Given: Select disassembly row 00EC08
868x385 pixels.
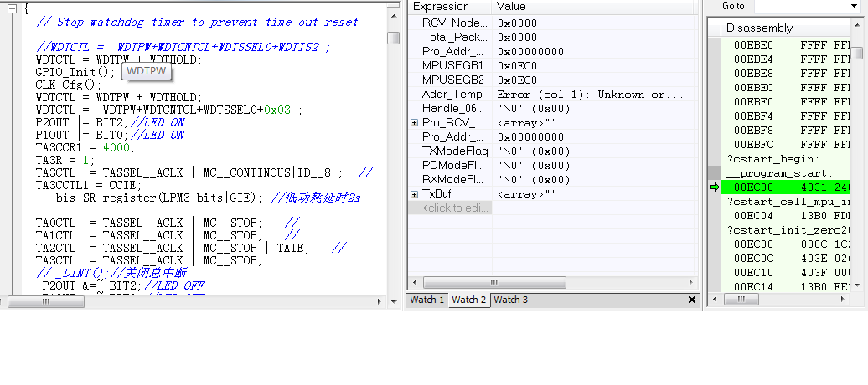Looking at the screenshot, I should pyautogui.click(x=786, y=244).
